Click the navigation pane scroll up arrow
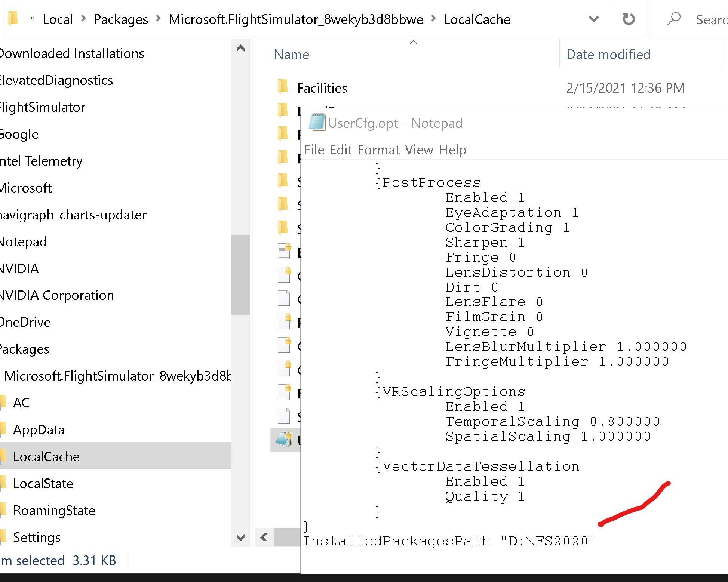 click(x=240, y=48)
